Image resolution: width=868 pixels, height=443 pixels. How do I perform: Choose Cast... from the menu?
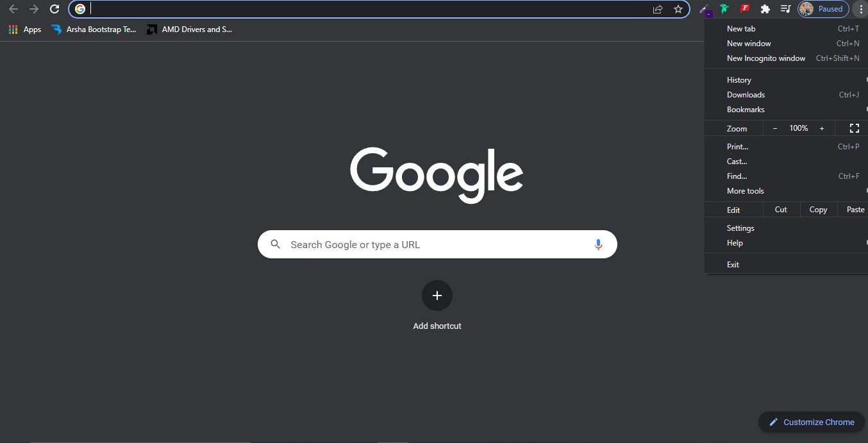pos(786,162)
